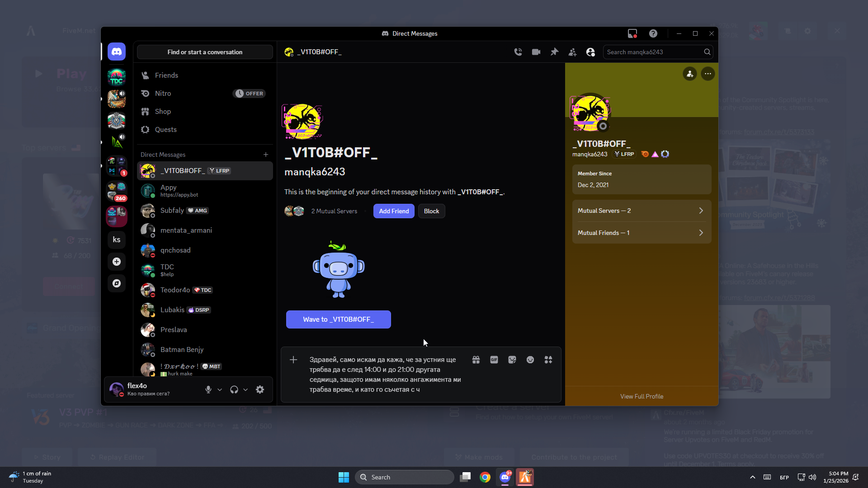Add friends to this DM

point(572,52)
